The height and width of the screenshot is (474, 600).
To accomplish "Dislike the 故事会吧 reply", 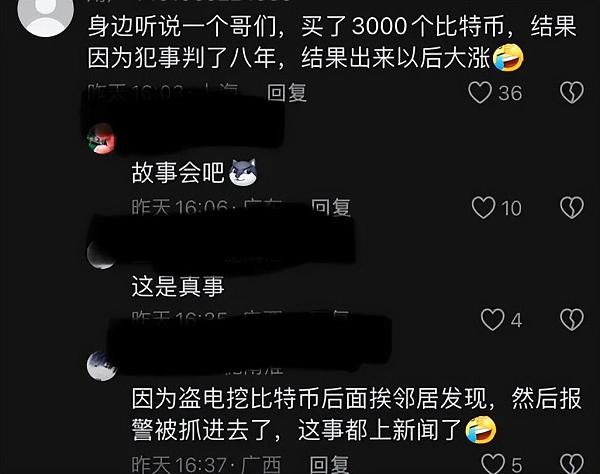I will click(x=572, y=208).
